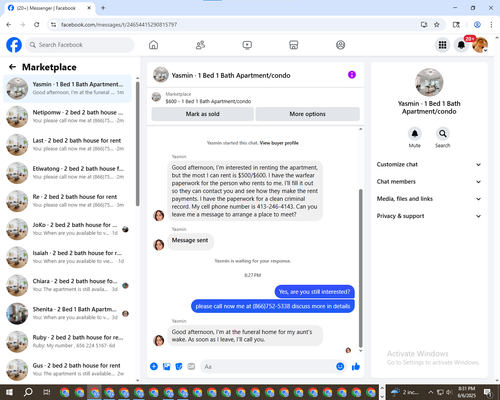Screen dimensions: 500x400
Task: Open a new browser tab
Action: tap(103, 8)
